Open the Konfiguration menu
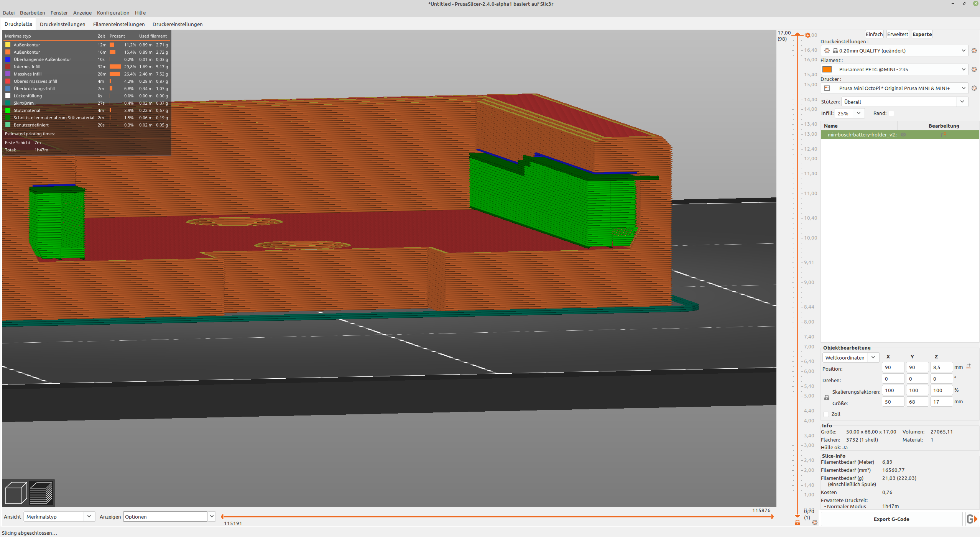 [x=113, y=13]
